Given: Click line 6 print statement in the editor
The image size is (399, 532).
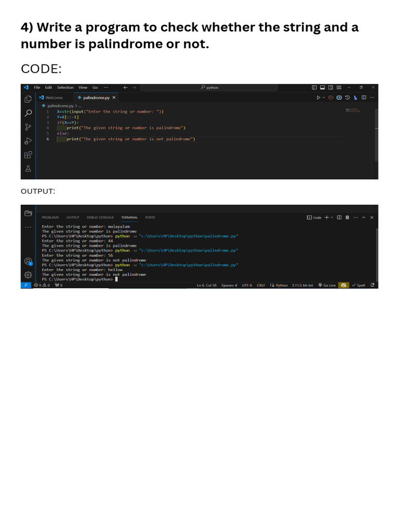Looking at the screenshot, I should [x=130, y=139].
